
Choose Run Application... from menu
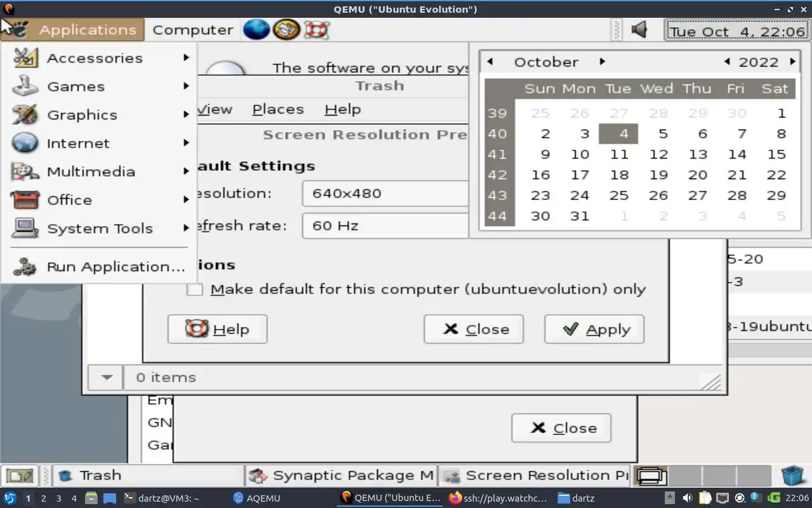[100, 267]
